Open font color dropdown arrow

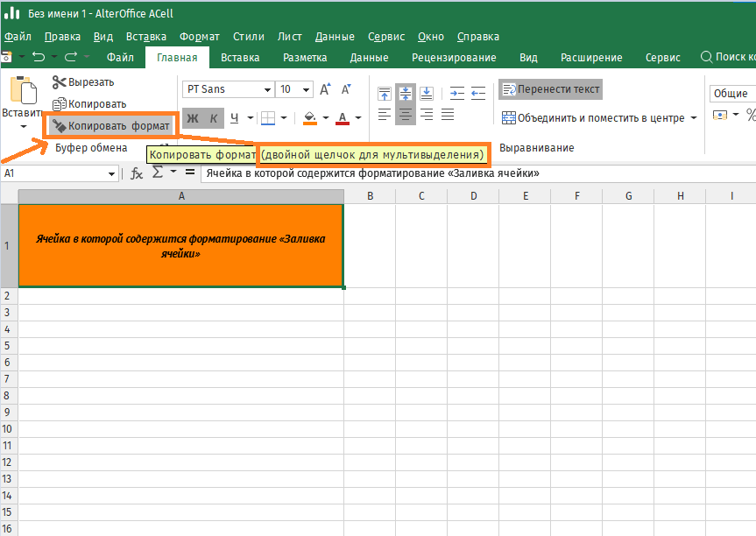point(358,117)
